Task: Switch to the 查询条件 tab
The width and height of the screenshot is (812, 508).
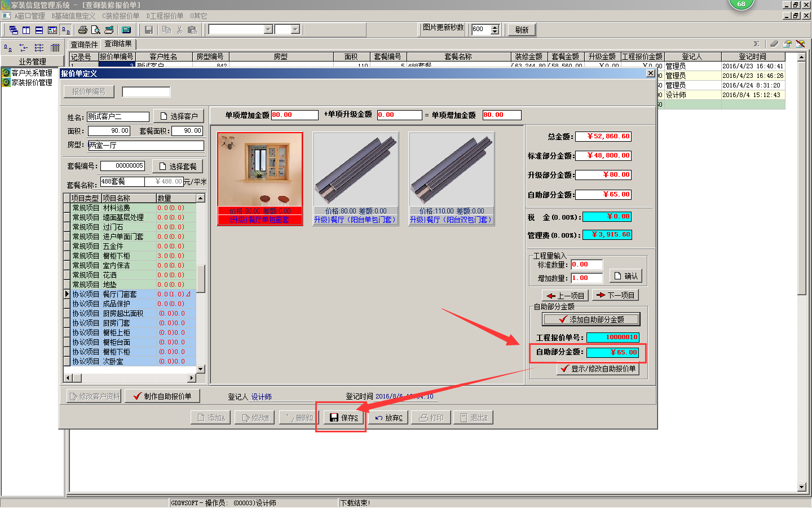Action: 84,44
